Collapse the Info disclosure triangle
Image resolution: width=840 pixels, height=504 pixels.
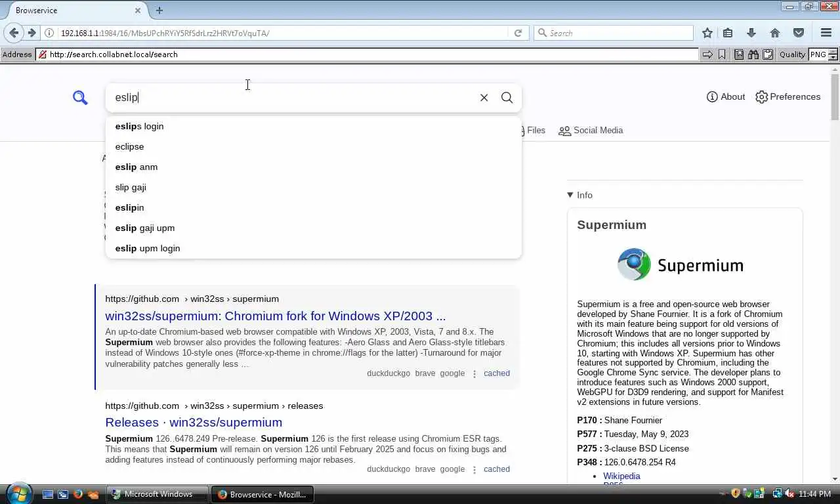point(570,195)
